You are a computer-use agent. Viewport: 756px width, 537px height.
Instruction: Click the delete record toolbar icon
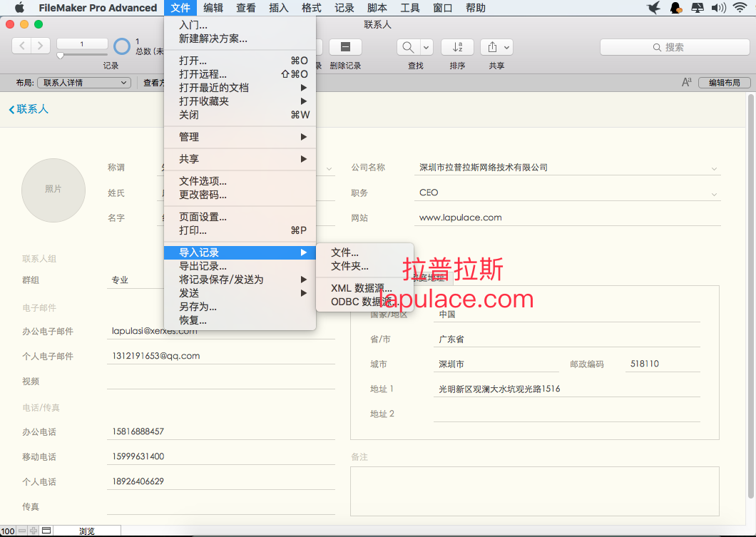pyautogui.click(x=345, y=47)
